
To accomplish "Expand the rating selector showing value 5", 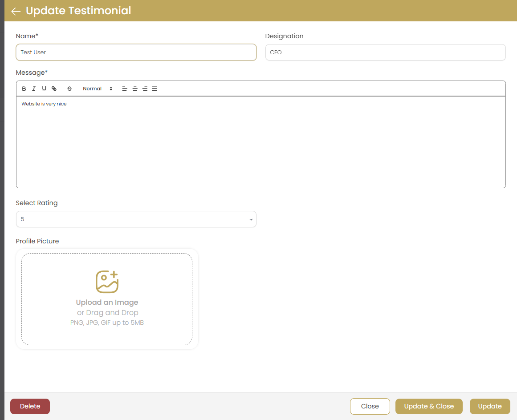I will 251,219.
